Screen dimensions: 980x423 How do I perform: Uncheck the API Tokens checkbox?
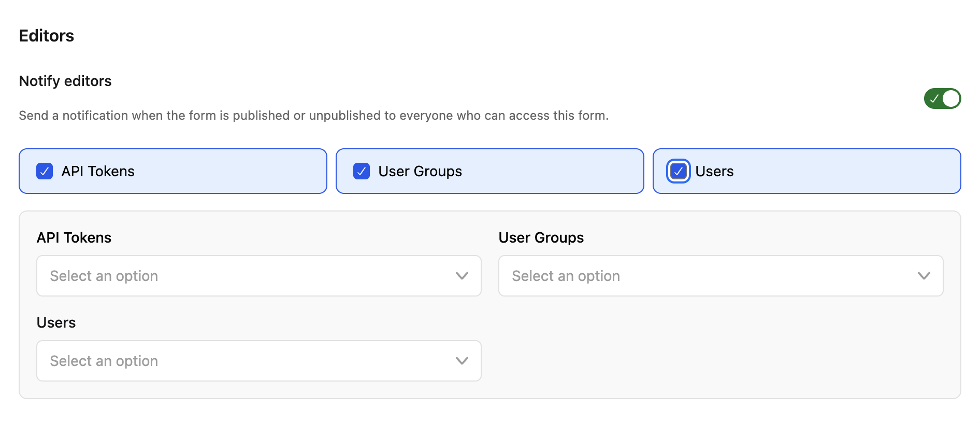point(45,171)
